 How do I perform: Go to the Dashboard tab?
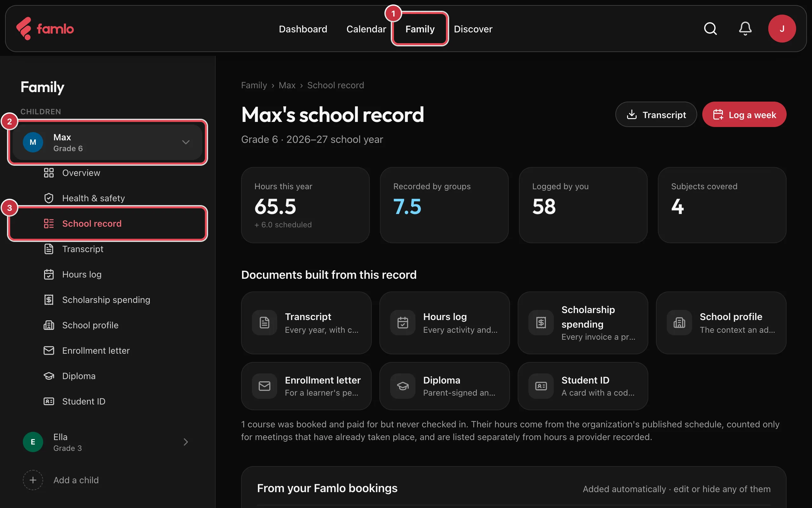click(303, 29)
